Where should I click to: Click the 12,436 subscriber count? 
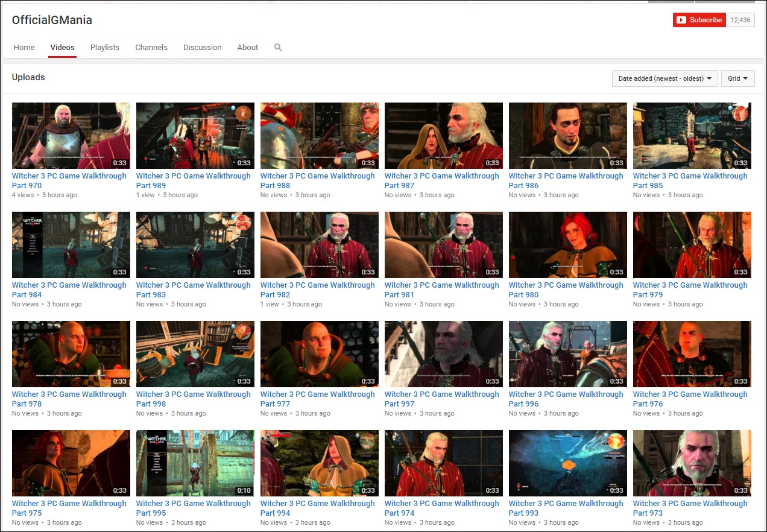[740, 20]
